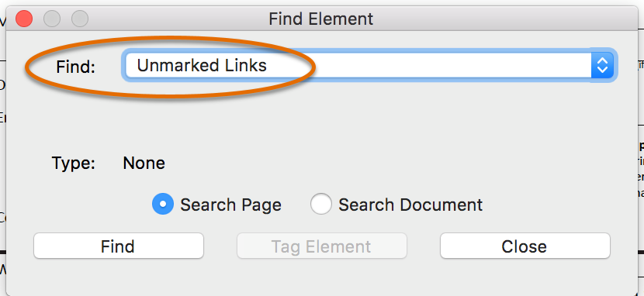Click the Unmarked Links combo box field

point(369,65)
